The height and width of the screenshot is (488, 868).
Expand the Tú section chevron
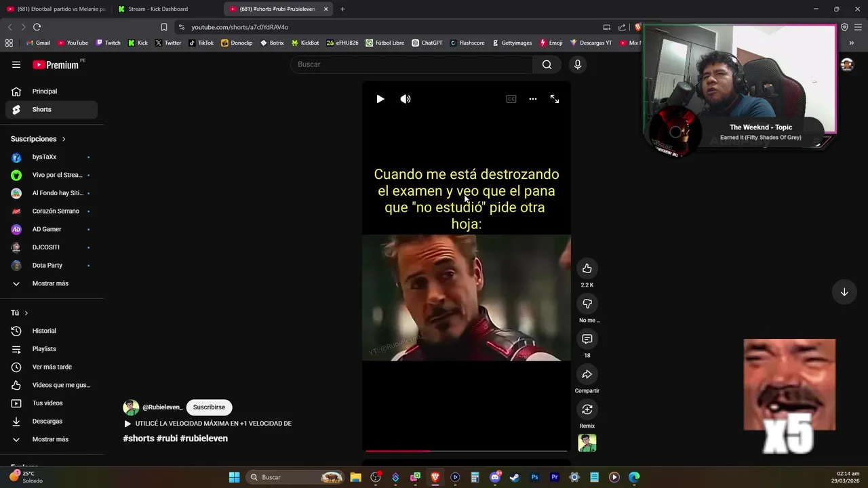[x=26, y=313]
